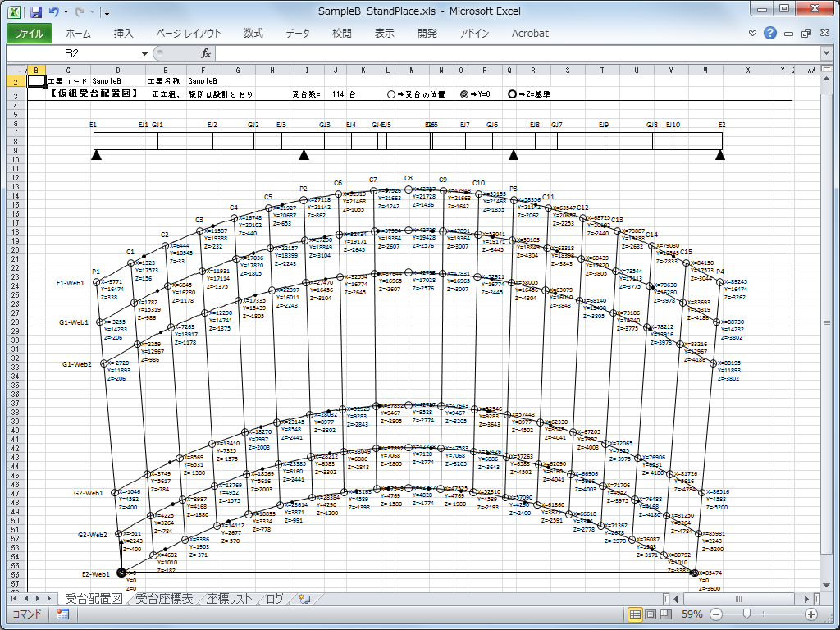Click the Undo arrow icon
This screenshot has width=840, height=630.
coord(54,12)
